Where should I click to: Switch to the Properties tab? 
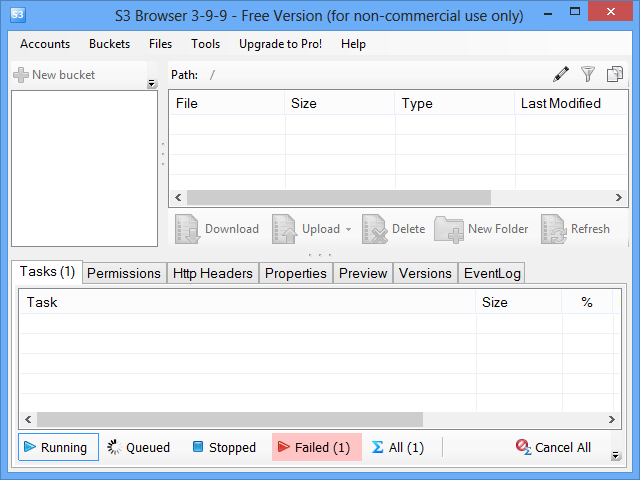(296, 273)
